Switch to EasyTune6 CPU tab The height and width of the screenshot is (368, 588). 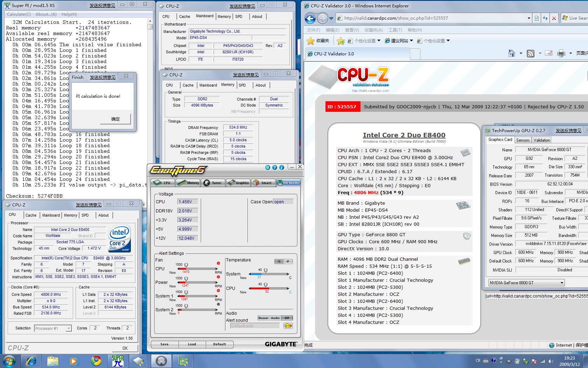(x=162, y=183)
